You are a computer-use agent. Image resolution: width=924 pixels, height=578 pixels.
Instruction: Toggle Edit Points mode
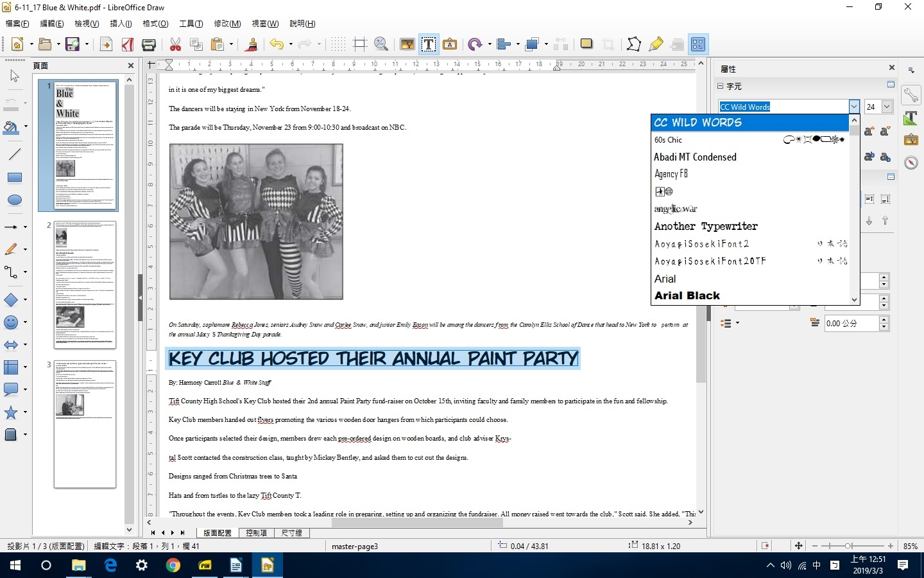pos(634,44)
